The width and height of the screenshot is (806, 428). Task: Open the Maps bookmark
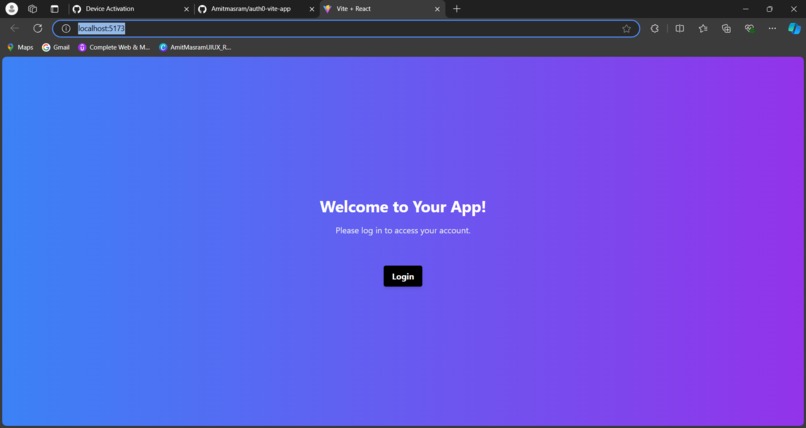tap(21, 47)
